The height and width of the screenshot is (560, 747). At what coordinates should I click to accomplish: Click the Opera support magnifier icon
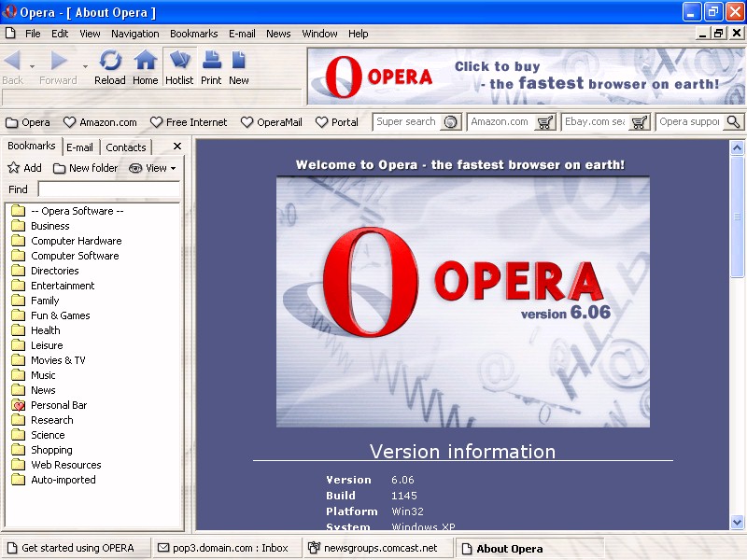[x=734, y=122]
